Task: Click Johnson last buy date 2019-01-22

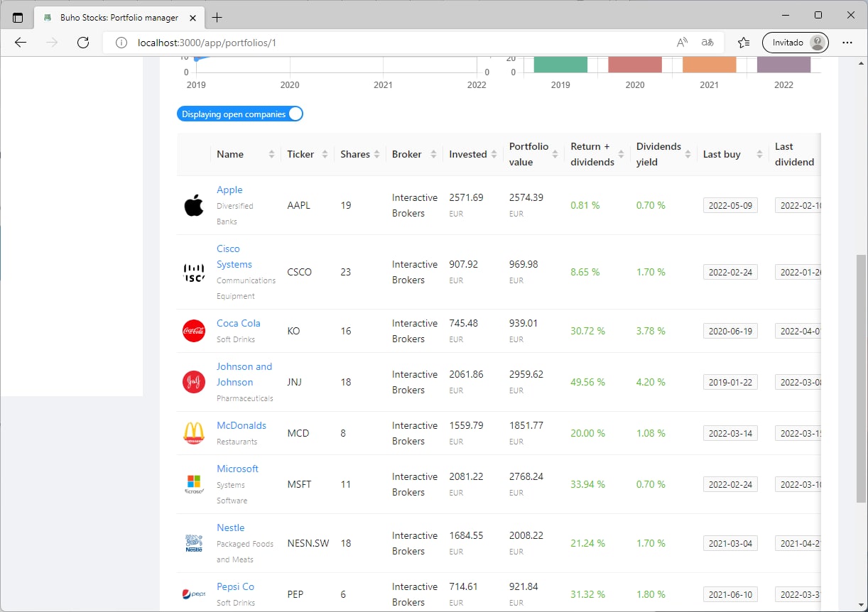Action: [730, 382]
